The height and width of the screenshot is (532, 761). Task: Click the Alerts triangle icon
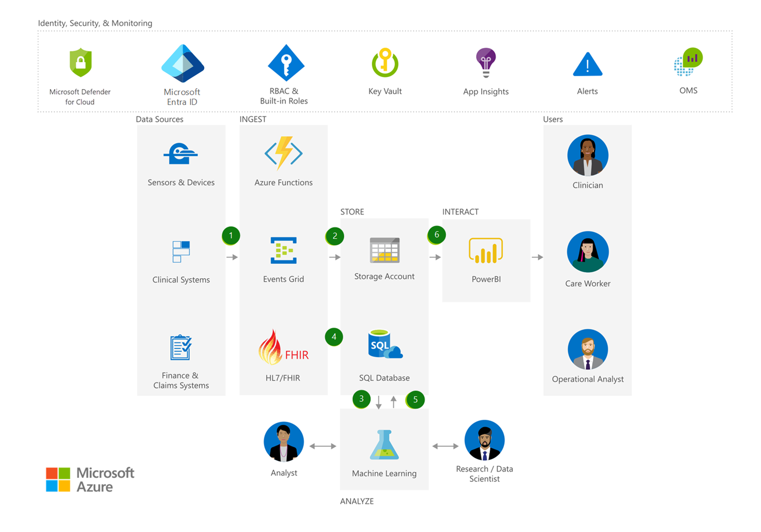pos(587,64)
